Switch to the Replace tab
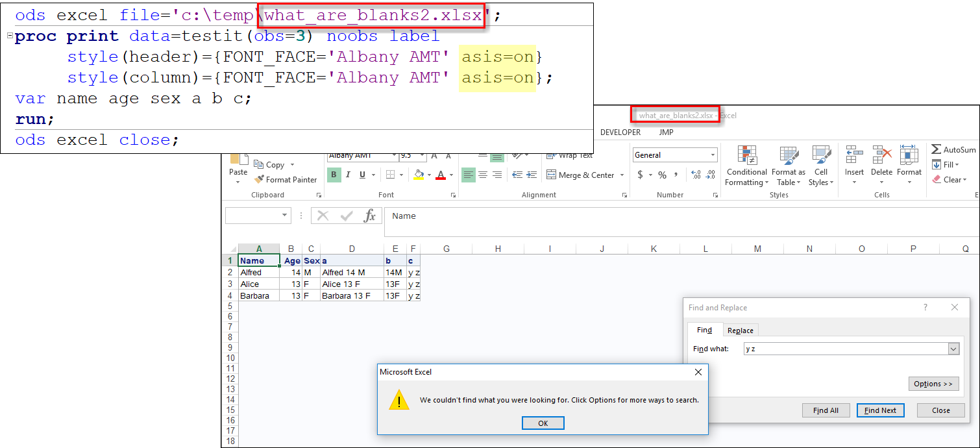Viewport: 980px width, 448px height. tap(740, 330)
